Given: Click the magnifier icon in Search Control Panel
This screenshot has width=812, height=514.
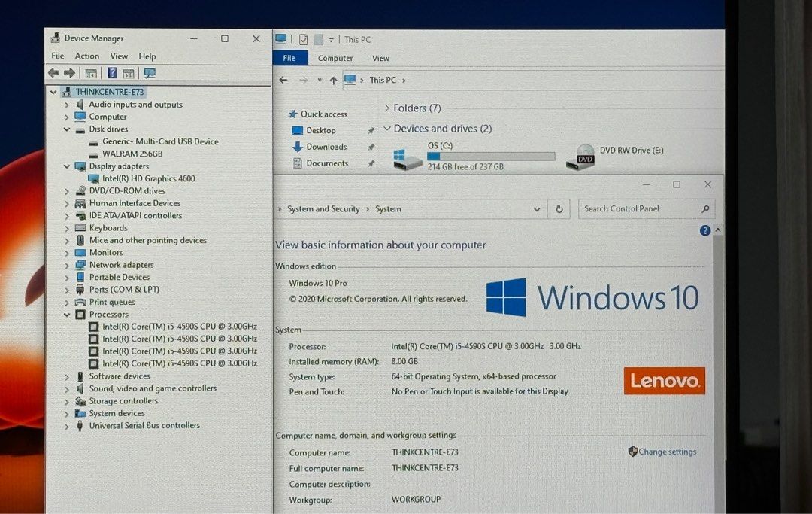Looking at the screenshot, I should (705, 208).
